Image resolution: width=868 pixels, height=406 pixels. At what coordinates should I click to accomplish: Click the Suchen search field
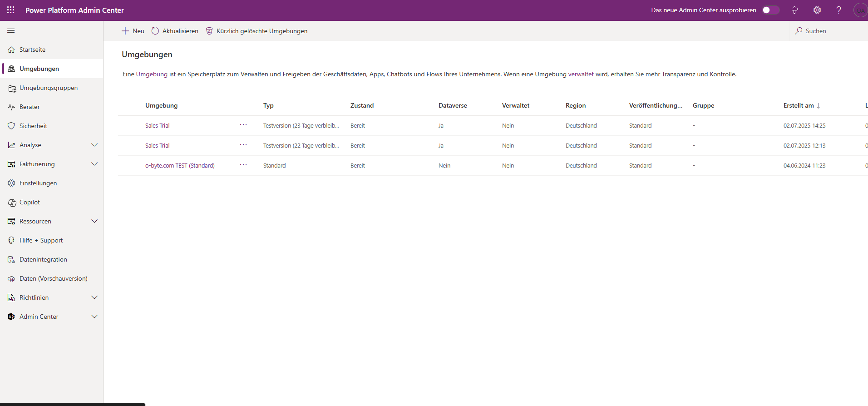click(815, 31)
